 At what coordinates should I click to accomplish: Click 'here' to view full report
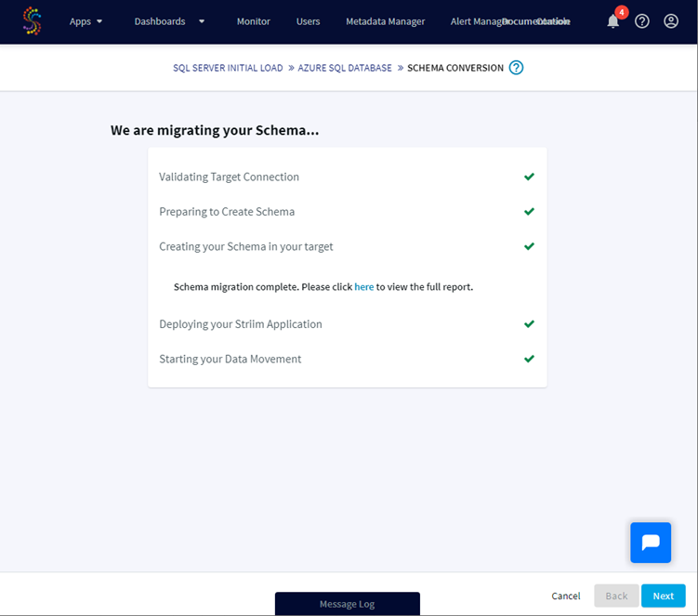[x=363, y=287]
